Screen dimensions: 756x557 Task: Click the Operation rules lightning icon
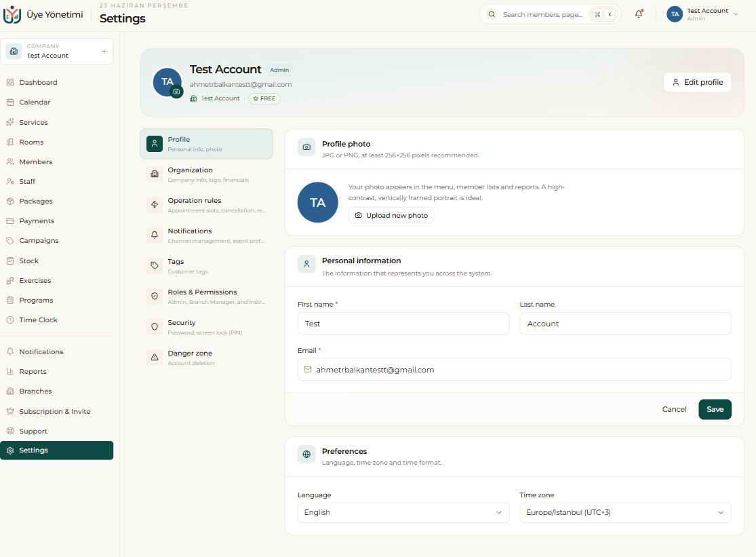click(x=155, y=204)
